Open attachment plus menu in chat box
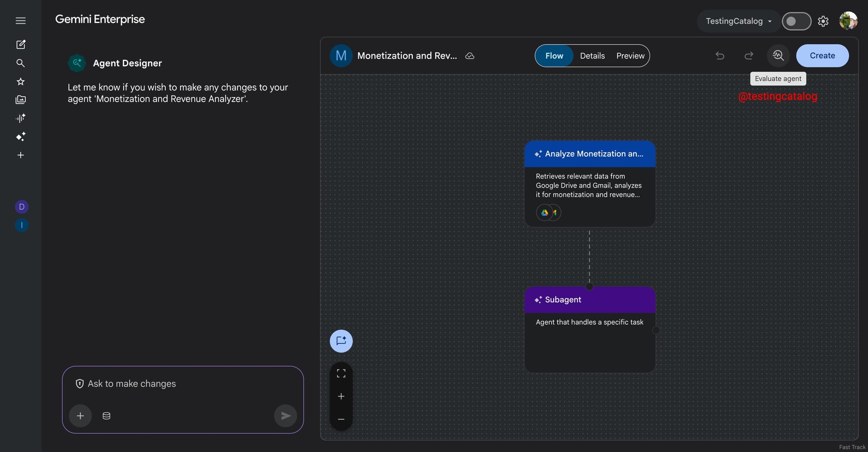868x452 pixels. click(x=80, y=416)
